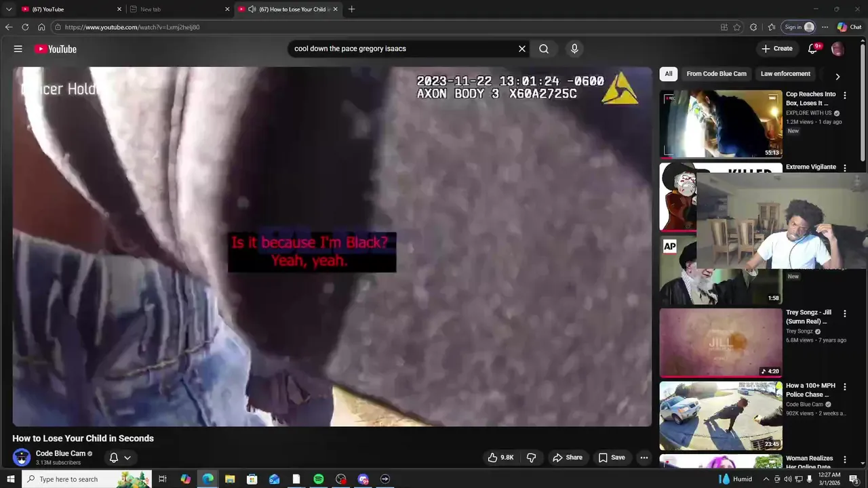
Task: Share the video via Share button
Action: [x=568, y=457]
